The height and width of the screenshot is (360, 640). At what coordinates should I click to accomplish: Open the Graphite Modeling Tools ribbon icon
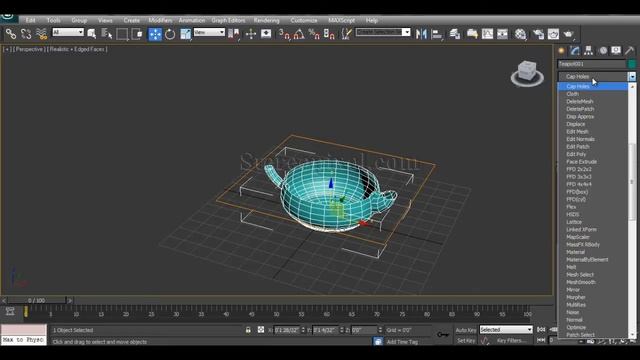coord(472,34)
